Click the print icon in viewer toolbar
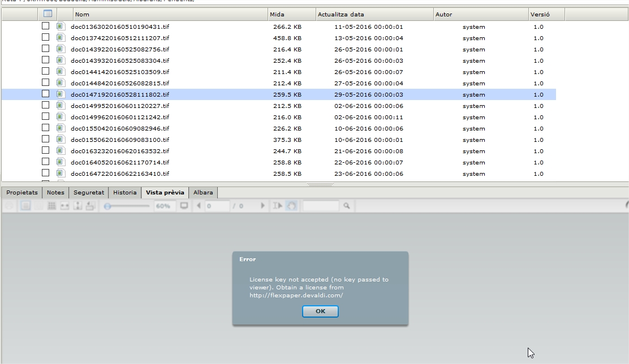The width and height of the screenshot is (629, 364). click(x=10, y=206)
